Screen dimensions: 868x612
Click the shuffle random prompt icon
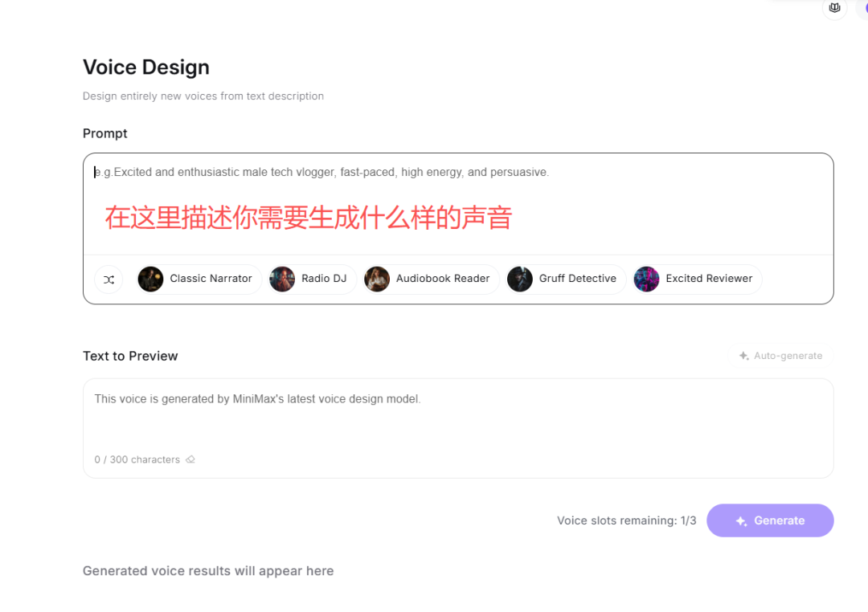pyautogui.click(x=108, y=279)
